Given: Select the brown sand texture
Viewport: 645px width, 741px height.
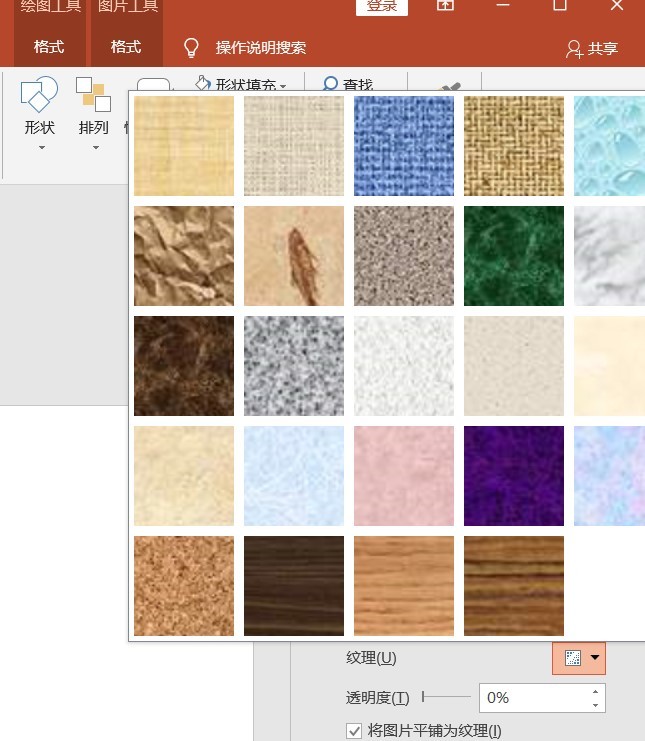Looking at the screenshot, I should click(x=404, y=256).
